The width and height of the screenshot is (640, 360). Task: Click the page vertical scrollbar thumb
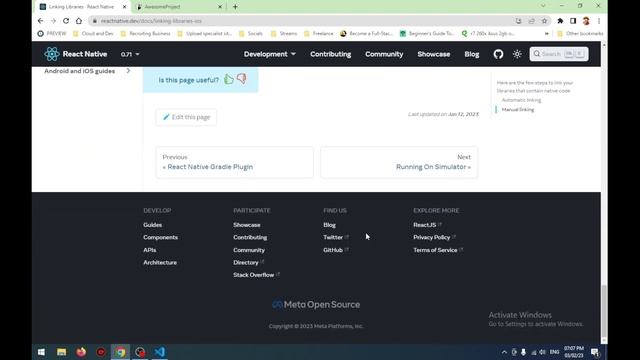[604, 311]
